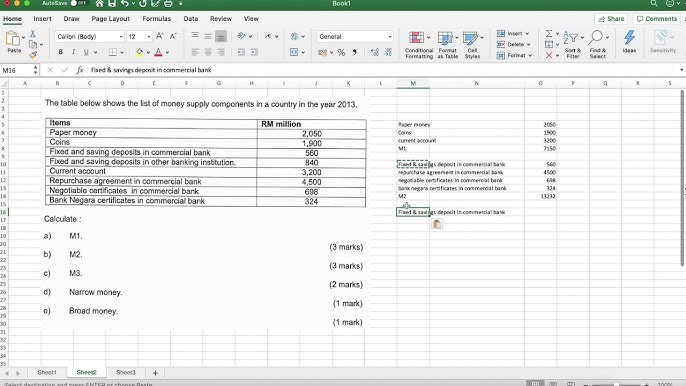Open the Formulas ribbon tab

(157, 19)
